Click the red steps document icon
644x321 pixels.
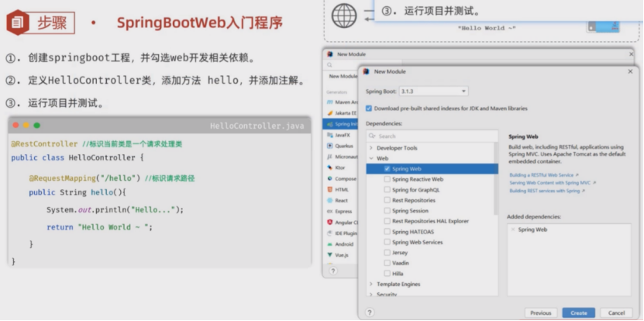click(x=18, y=22)
